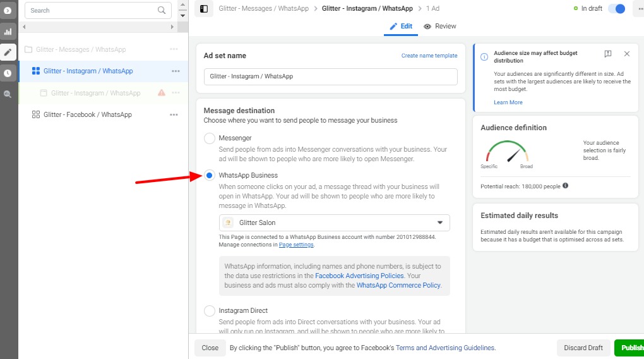The width and height of the screenshot is (644, 359).
Task: Select the Instagram Direct radio button
Action: [x=210, y=311]
